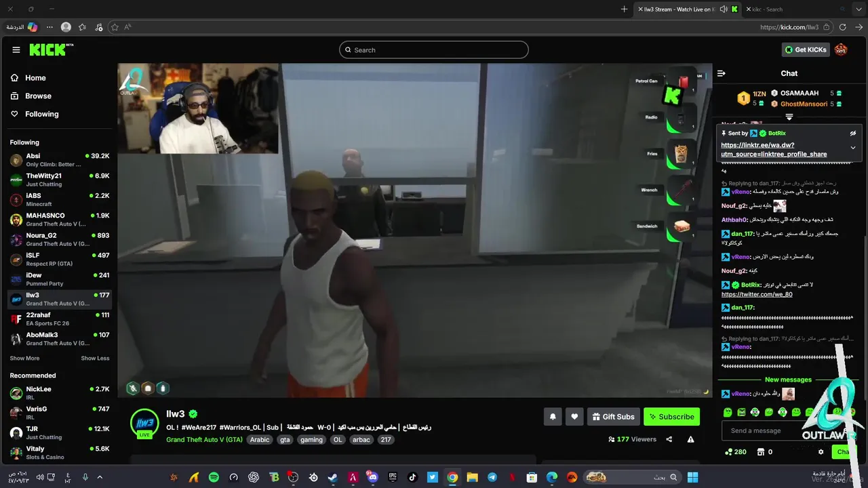The image size is (868, 488).
Task: Open the twitter.com/we_80 chat link
Action: pos(757,295)
